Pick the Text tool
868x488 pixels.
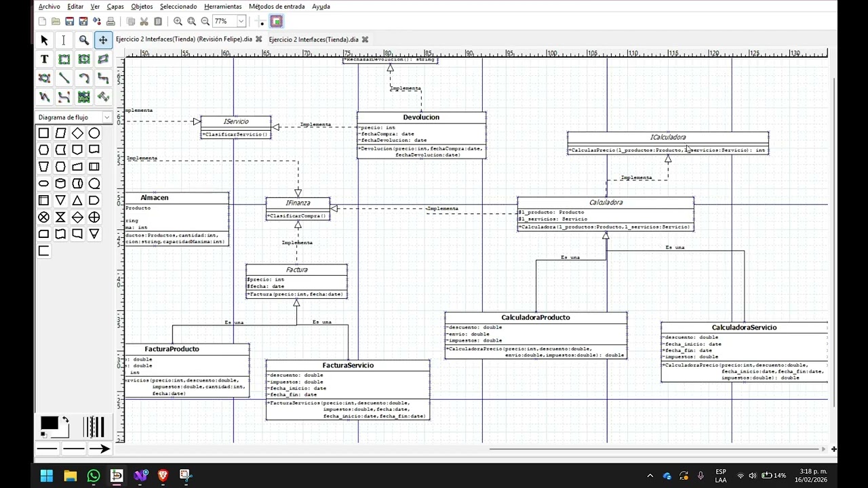[44, 59]
